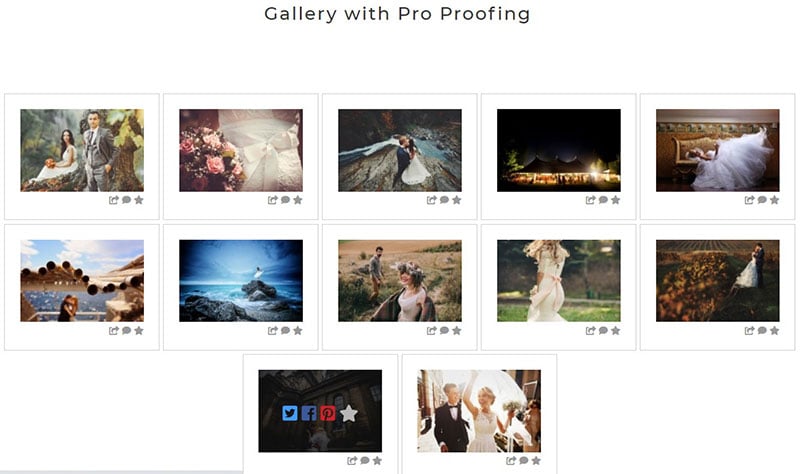Click the horizontal scrollbar at bottom left
The height and width of the screenshot is (474, 800).
(x=121, y=472)
